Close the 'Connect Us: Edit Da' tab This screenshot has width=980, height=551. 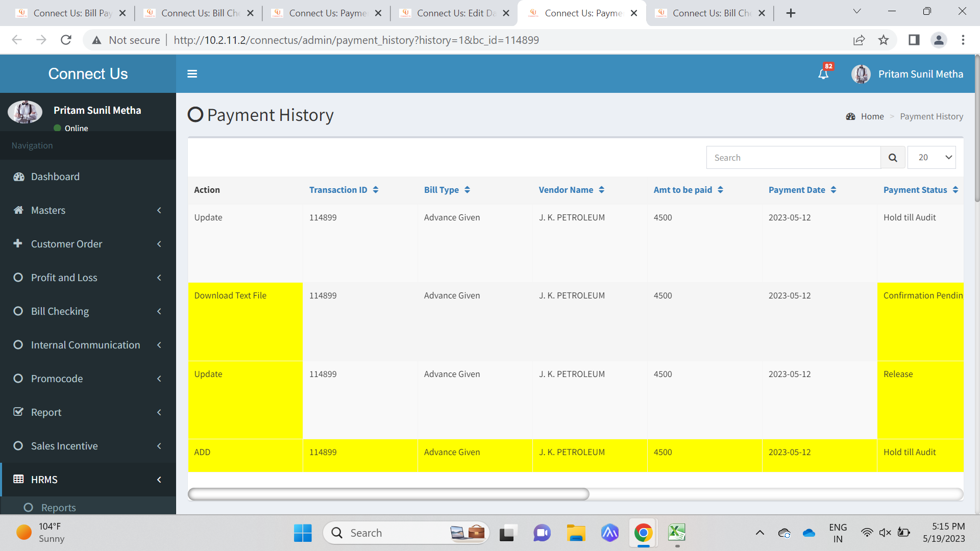tap(506, 13)
